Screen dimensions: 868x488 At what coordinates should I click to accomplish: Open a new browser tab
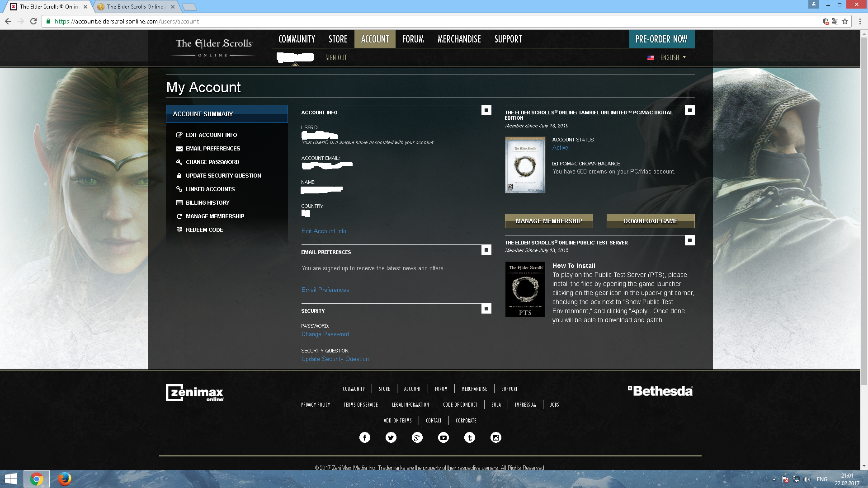point(189,7)
